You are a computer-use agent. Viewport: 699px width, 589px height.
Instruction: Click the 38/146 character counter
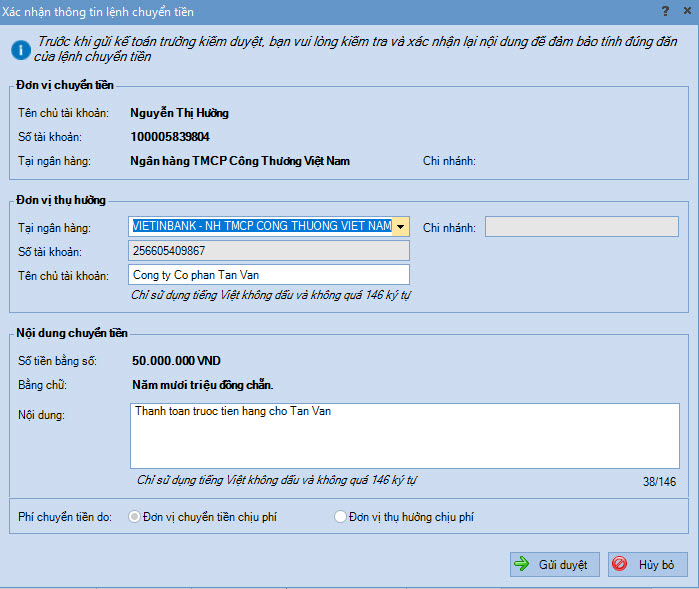[660, 481]
